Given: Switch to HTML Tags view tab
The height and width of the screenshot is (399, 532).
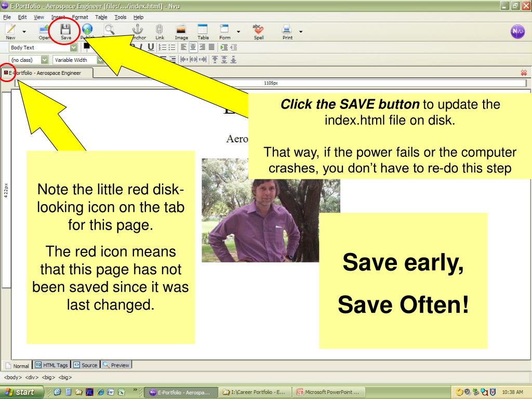Looking at the screenshot, I should [51, 365].
